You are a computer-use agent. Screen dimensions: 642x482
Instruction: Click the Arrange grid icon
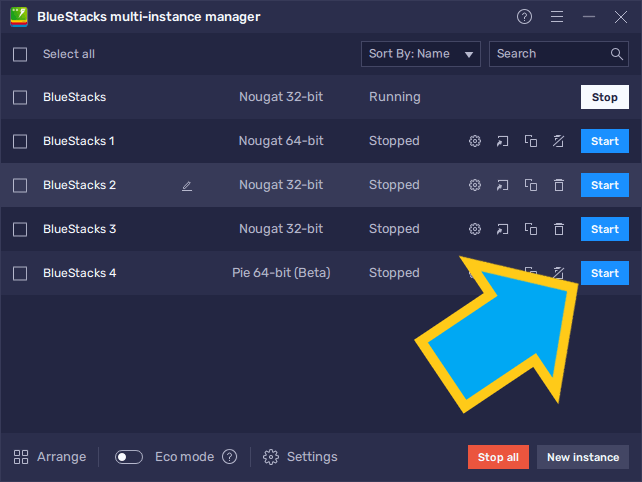click(x=21, y=457)
